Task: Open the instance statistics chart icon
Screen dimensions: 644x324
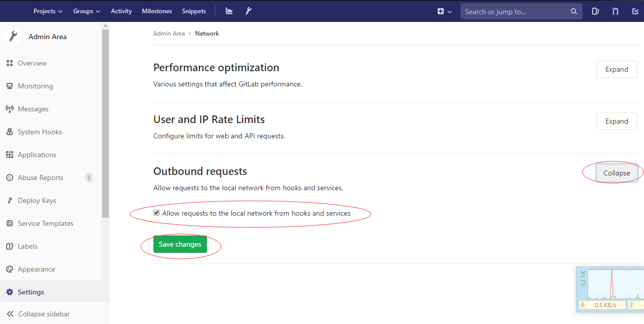Action: coord(229,11)
